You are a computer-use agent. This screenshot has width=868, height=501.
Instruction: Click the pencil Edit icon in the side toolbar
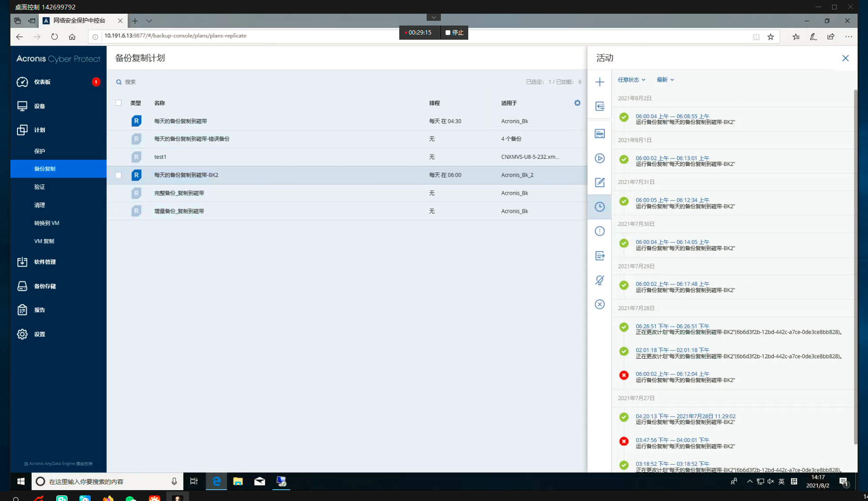point(600,182)
